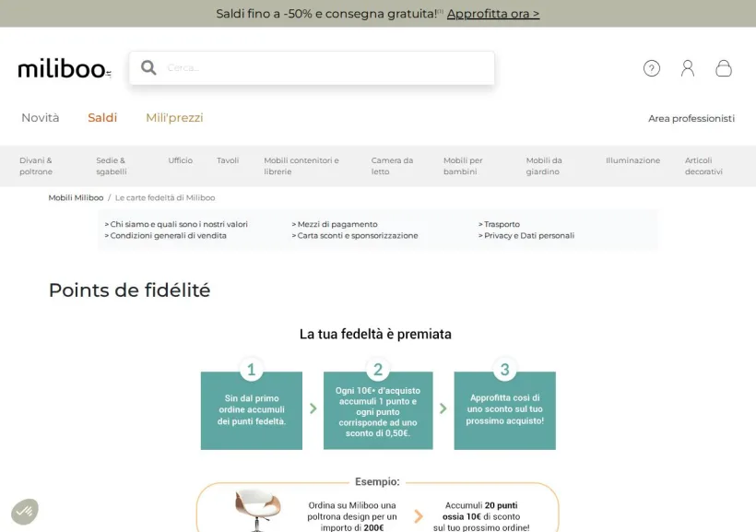
Task: Open Tavoli category
Action: (228, 160)
